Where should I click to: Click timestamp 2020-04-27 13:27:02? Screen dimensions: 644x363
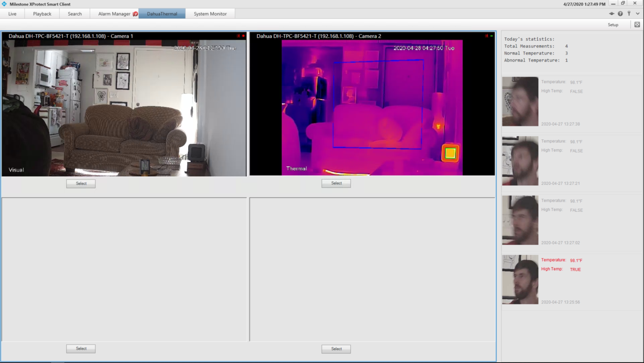(561, 243)
